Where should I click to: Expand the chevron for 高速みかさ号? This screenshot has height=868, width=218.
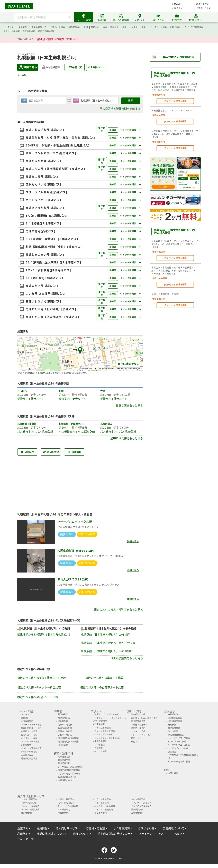click(x=140, y=286)
